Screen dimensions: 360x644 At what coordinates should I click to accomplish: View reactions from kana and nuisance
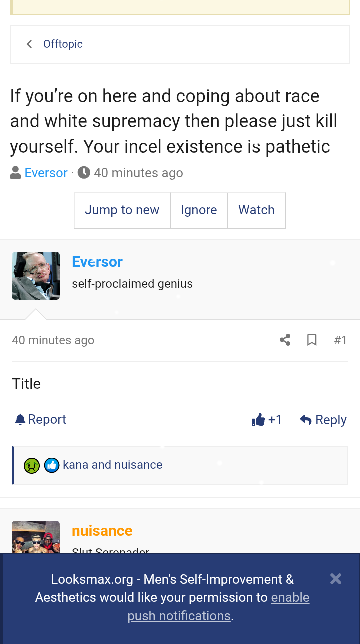pos(112,465)
